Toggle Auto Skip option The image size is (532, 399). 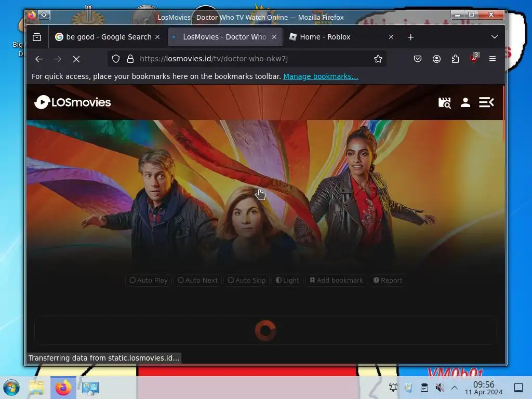coord(247,280)
